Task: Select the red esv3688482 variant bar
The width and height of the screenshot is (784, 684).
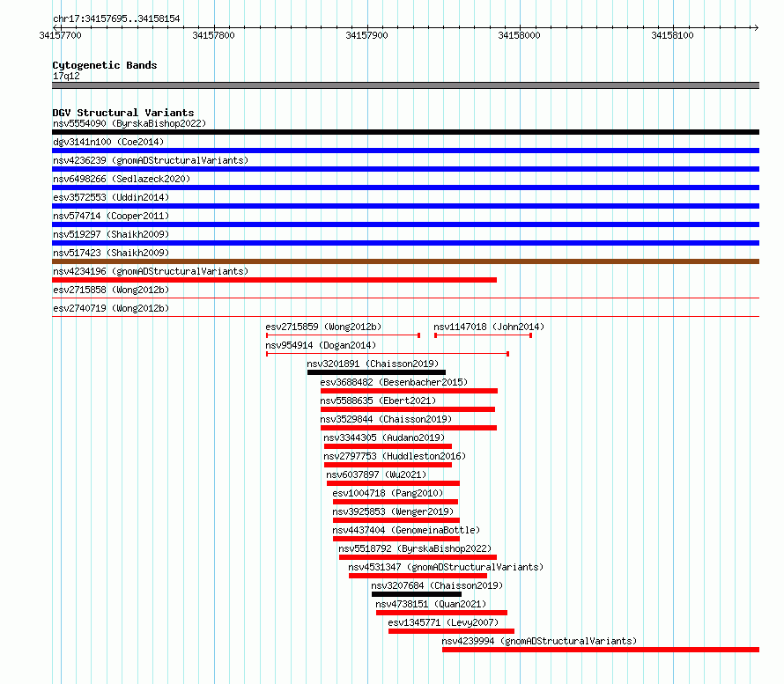Action: 409,391
